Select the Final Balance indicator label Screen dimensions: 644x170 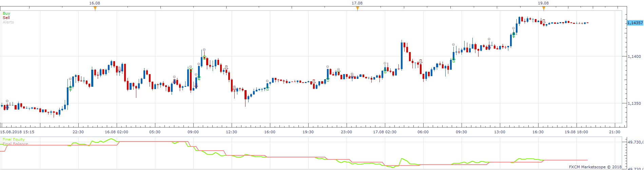coord(15,144)
